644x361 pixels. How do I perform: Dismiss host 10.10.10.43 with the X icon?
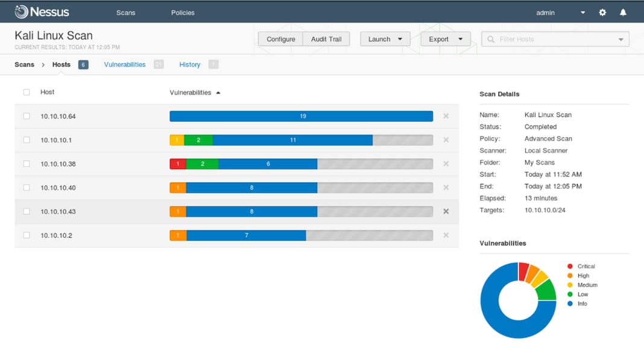pos(446,211)
